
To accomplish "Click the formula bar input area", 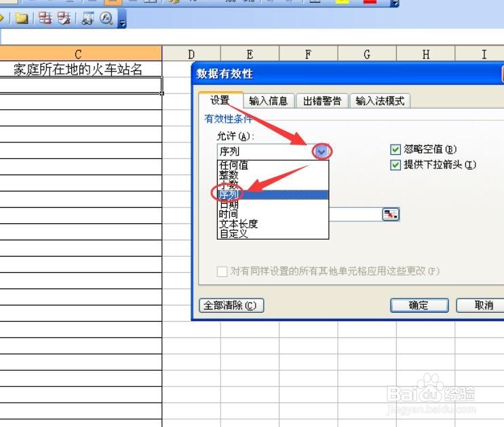I will pyautogui.click(x=252, y=37).
